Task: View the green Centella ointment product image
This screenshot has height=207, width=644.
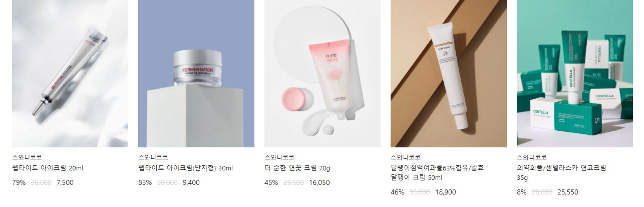Action: (x=575, y=74)
